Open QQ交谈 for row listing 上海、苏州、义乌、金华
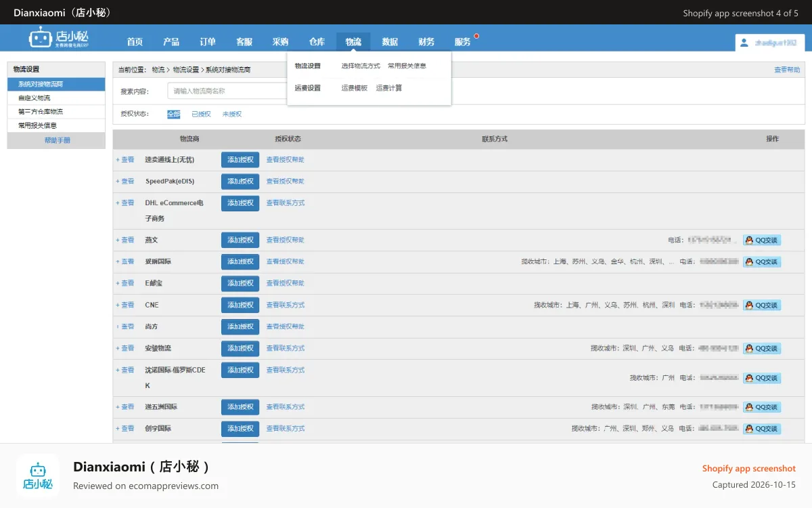 coord(762,262)
